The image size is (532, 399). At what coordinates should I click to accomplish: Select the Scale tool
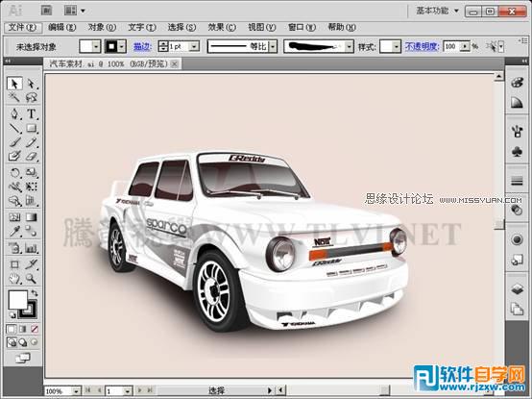(32, 172)
